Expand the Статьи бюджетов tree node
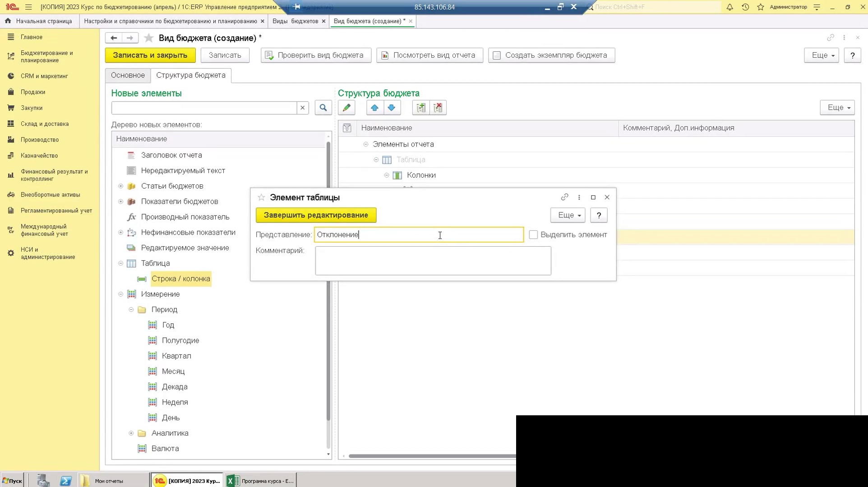The width and height of the screenshot is (868, 487). (120, 186)
